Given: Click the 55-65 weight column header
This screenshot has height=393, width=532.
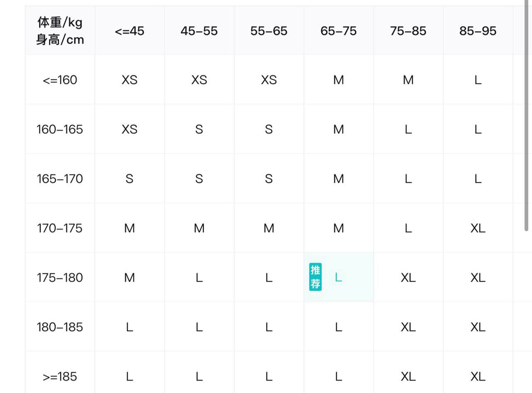Looking at the screenshot, I should (x=269, y=31).
